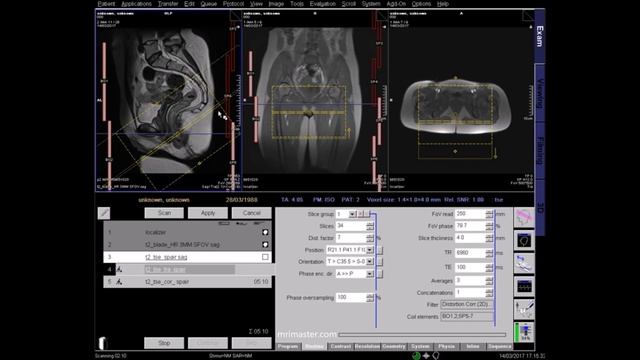Click the Scan button
Image resolution: width=640 pixels, height=360 pixels.
tap(164, 213)
